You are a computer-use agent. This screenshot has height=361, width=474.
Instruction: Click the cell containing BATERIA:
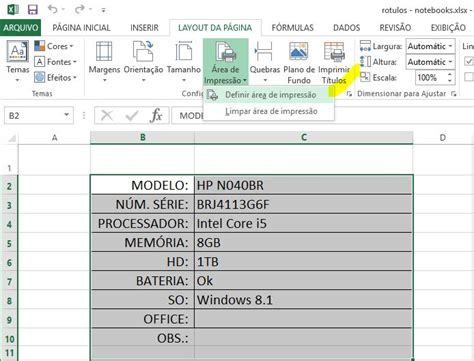[143, 281]
